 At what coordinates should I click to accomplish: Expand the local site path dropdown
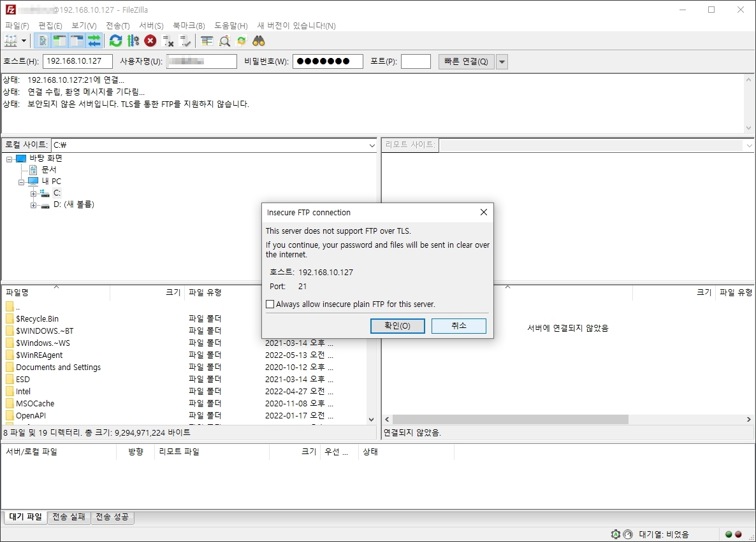[x=372, y=145]
